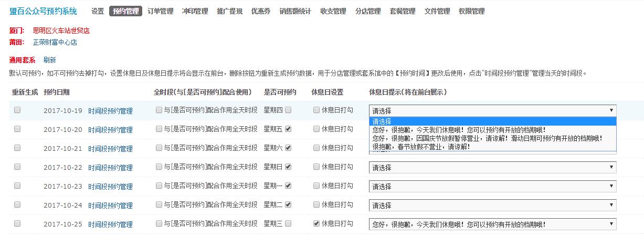Uncheck 星期六 bookable checkbox for 2017-10-21
Screen dimensions: 644x236
coord(288,148)
